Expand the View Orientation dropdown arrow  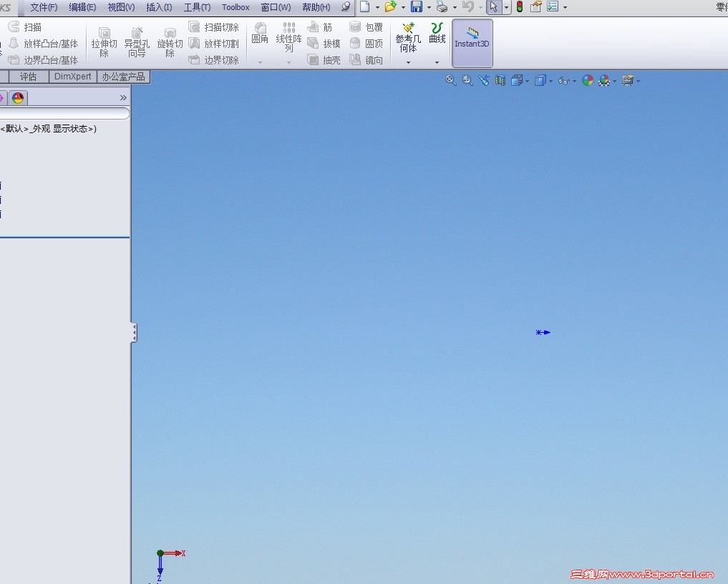click(x=527, y=82)
